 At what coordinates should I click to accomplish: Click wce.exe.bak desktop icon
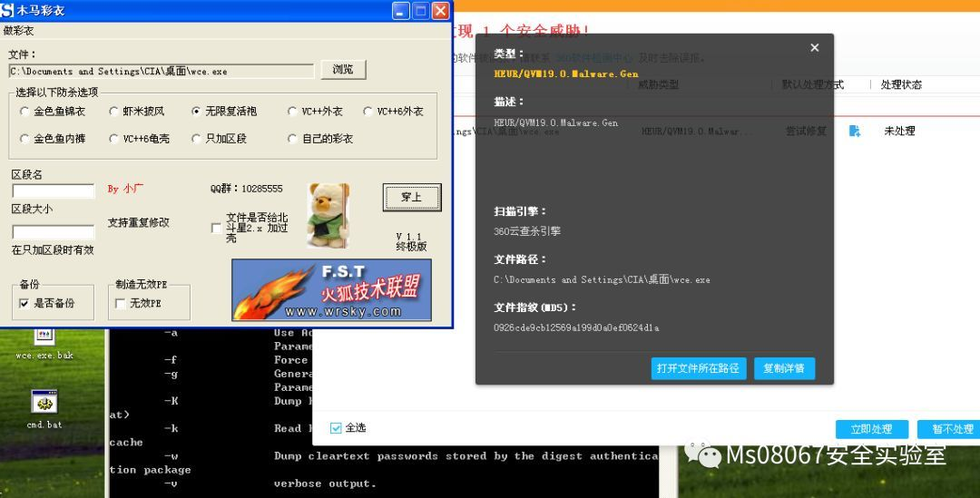[44, 345]
